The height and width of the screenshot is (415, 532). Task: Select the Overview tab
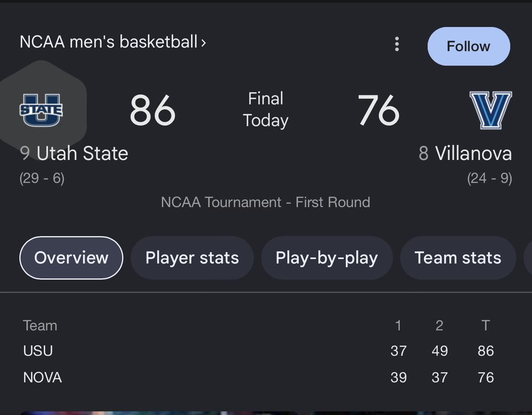pos(71,258)
